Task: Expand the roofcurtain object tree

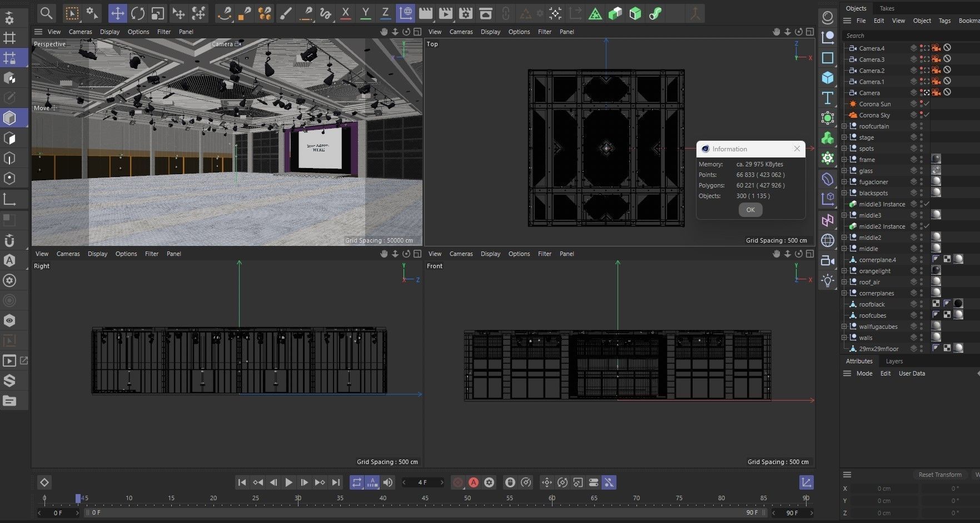Action: tap(844, 126)
